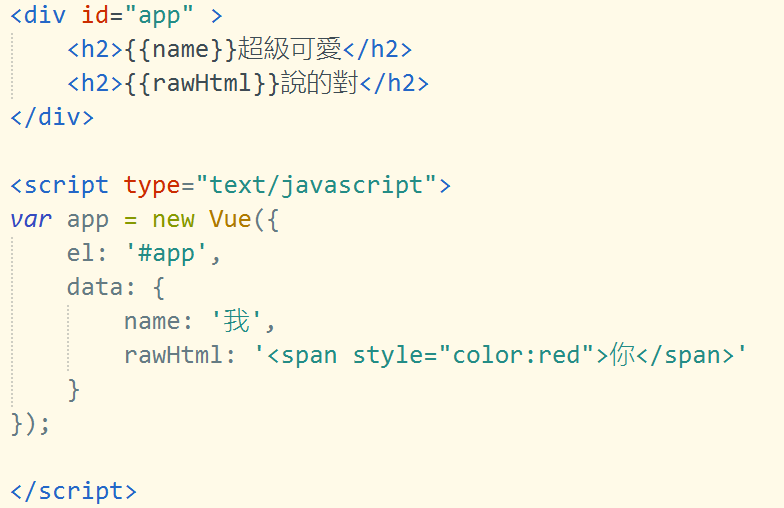Click the span style="color:red" string

point(500,355)
